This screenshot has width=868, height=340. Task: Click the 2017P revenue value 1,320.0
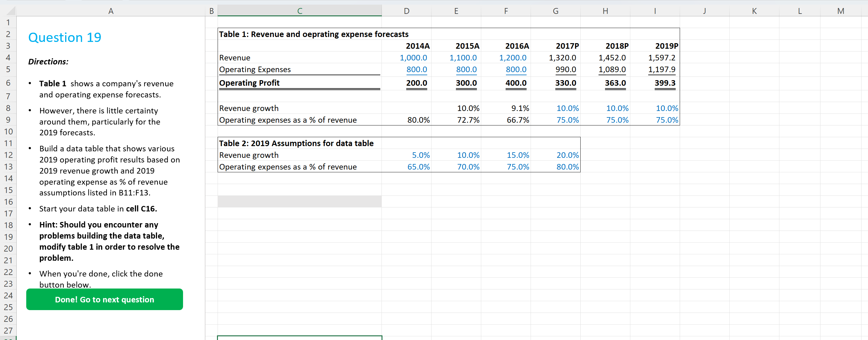(x=562, y=58)
